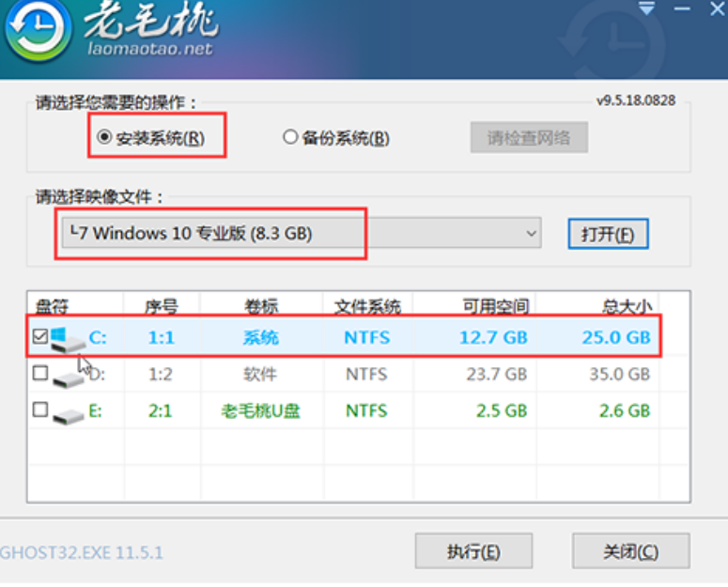Click the C: drive letter text

point(98,337)
